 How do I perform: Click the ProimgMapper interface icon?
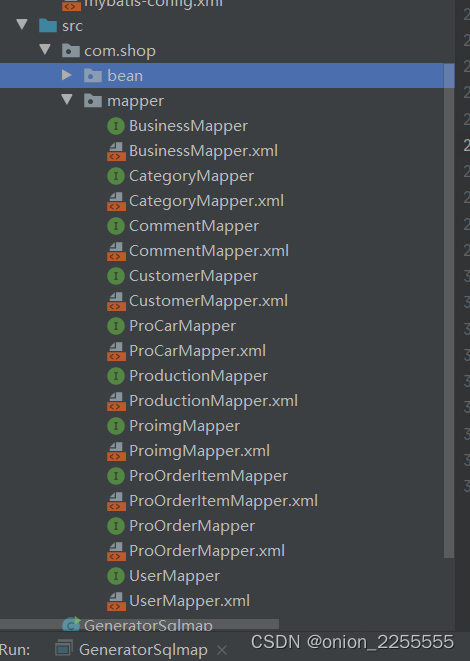pyautogui.click(x=116, y=426)
